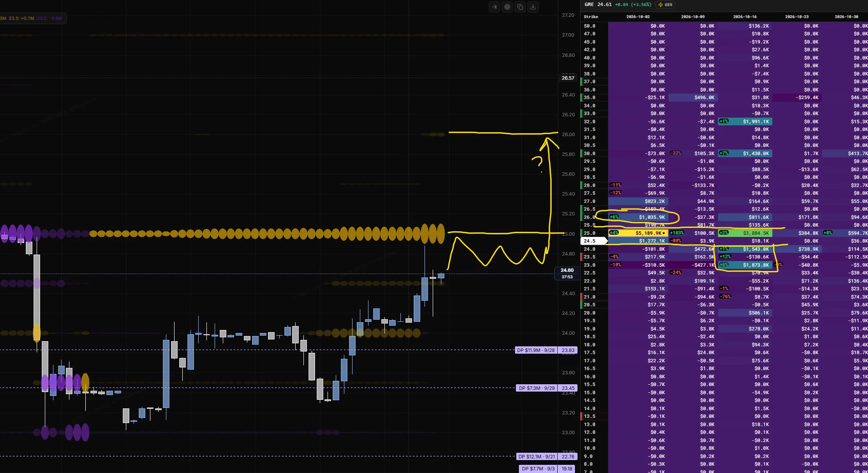Click the $1,430.0K cell at strike 30.0
Viewport: 868px width, 473px height.
[745, 153]
